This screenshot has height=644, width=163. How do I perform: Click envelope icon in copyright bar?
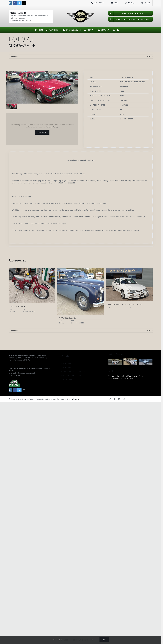(124, 399)
